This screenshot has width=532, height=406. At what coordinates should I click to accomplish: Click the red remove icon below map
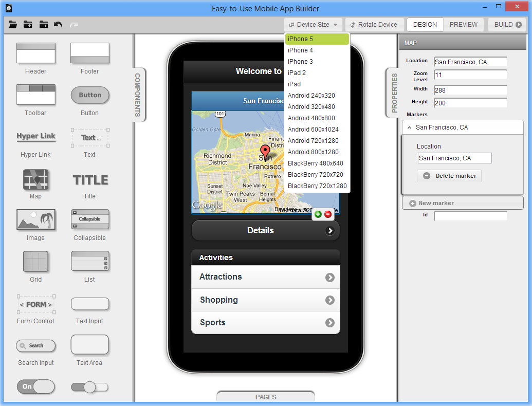[328, 214]
